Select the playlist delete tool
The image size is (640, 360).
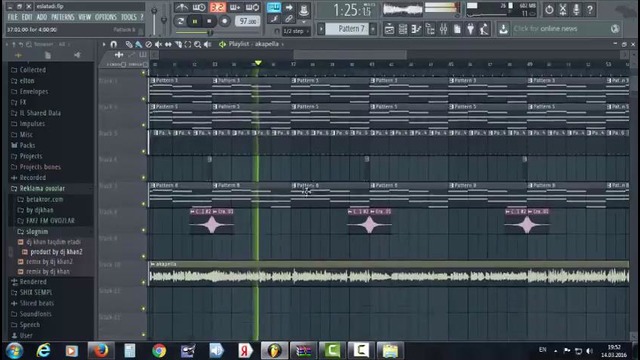tap(149, 44)
